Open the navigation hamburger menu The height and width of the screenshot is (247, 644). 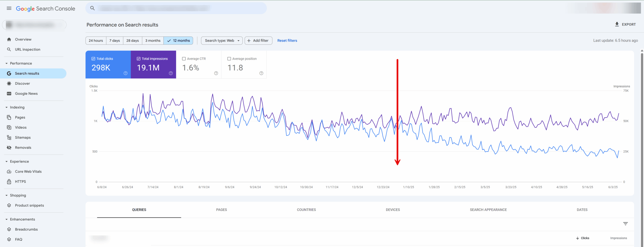click(x=9, y=8)
